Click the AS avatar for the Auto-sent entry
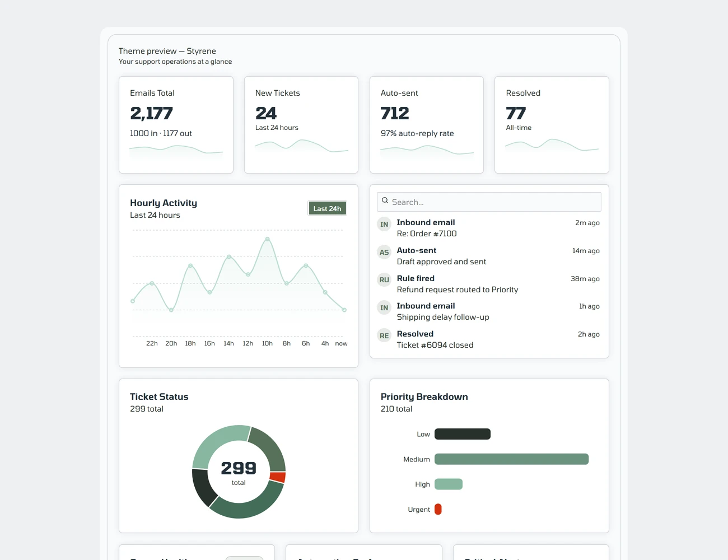This screenshot has width=728, height=560. [x=384, y=253]
